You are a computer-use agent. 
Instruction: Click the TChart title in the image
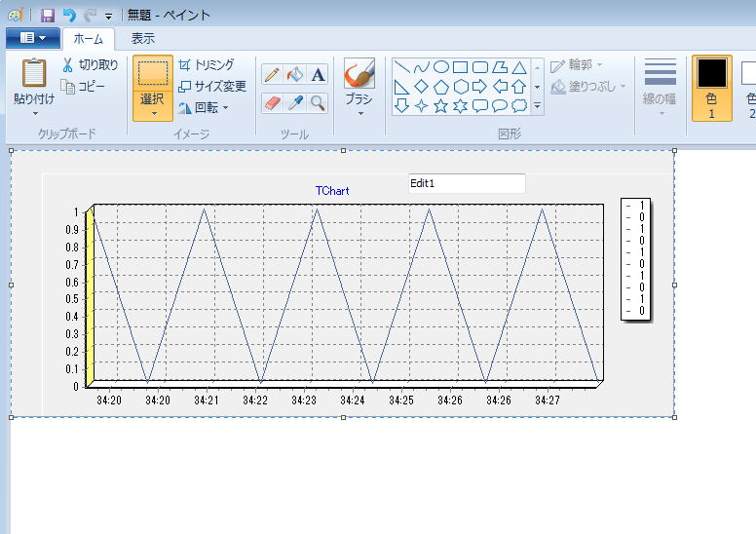click(x=332, y=191)
